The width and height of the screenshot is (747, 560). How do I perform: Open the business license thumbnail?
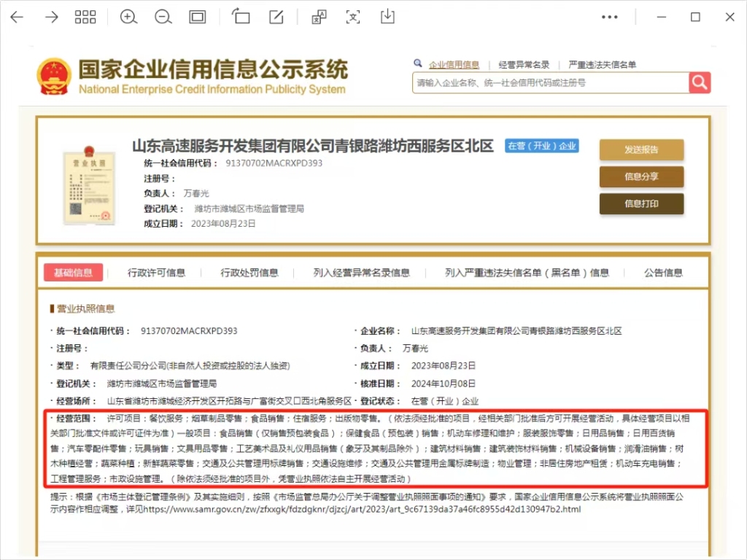coord(89,185)
